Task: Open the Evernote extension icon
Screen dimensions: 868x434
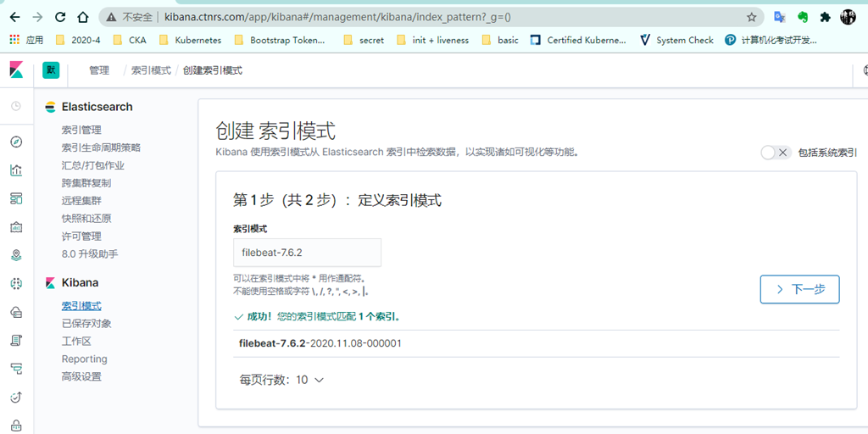Action: pyautogui.click(x=803, y=17)
